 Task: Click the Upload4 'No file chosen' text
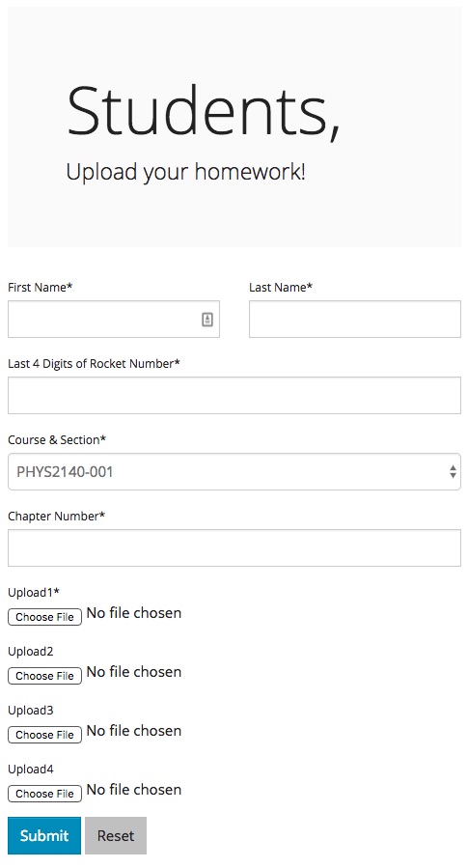(134, 790)
